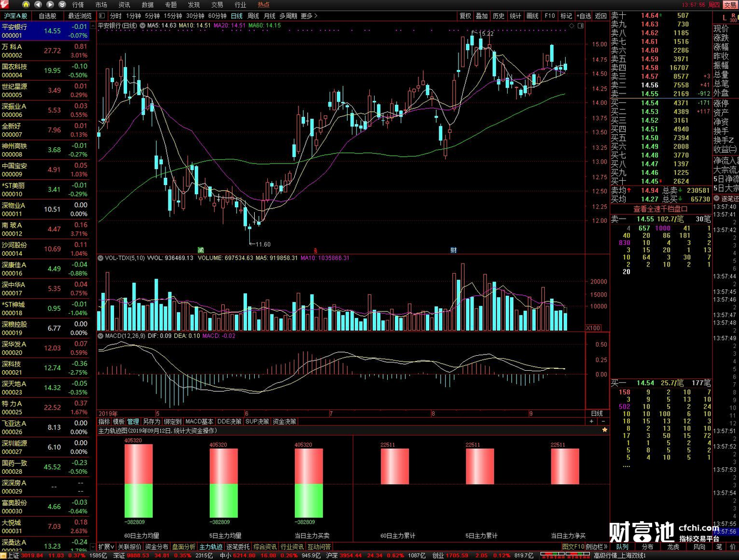Viewport: 739px width, 560px height.
Task: Click the 画线 toolbar button
Action: (x=532, y=16)
